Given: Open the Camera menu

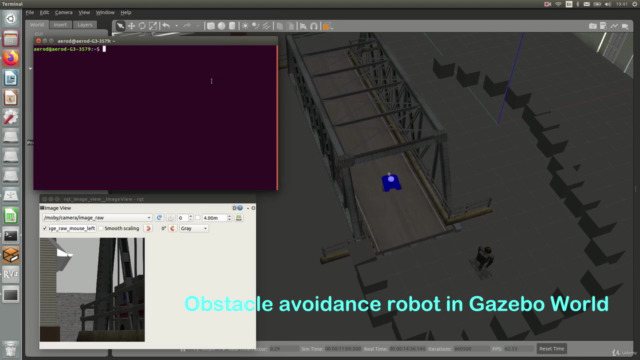Looking at the screenshot, I should pos(64,13).
